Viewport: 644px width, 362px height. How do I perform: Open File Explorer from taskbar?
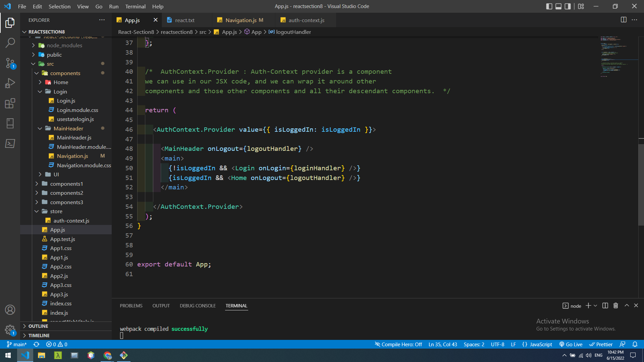41,355
